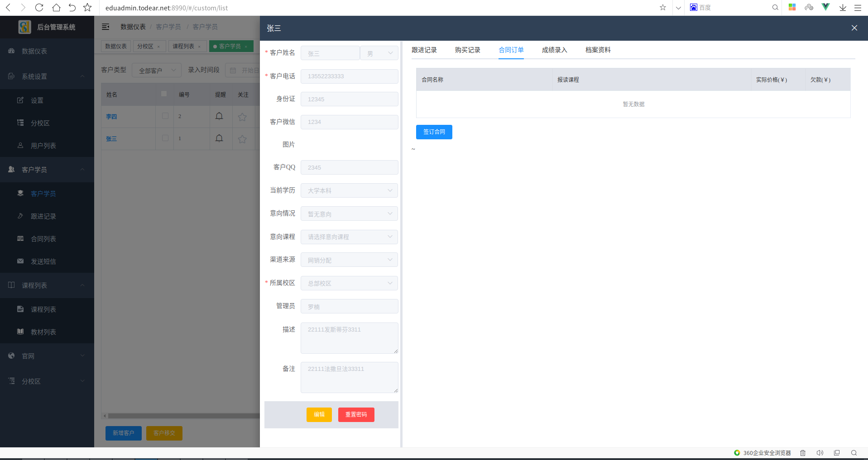Open the gender dropdown showing 男
The width and height of the screenshot is (868, 460).
[379, 53]
